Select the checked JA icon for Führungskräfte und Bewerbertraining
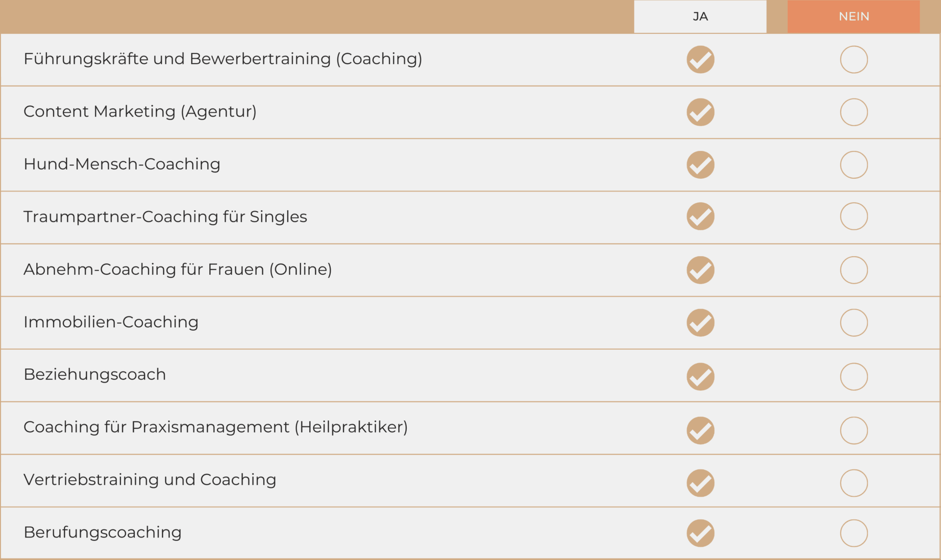The image size is (941, 560). tap(700, 60)
